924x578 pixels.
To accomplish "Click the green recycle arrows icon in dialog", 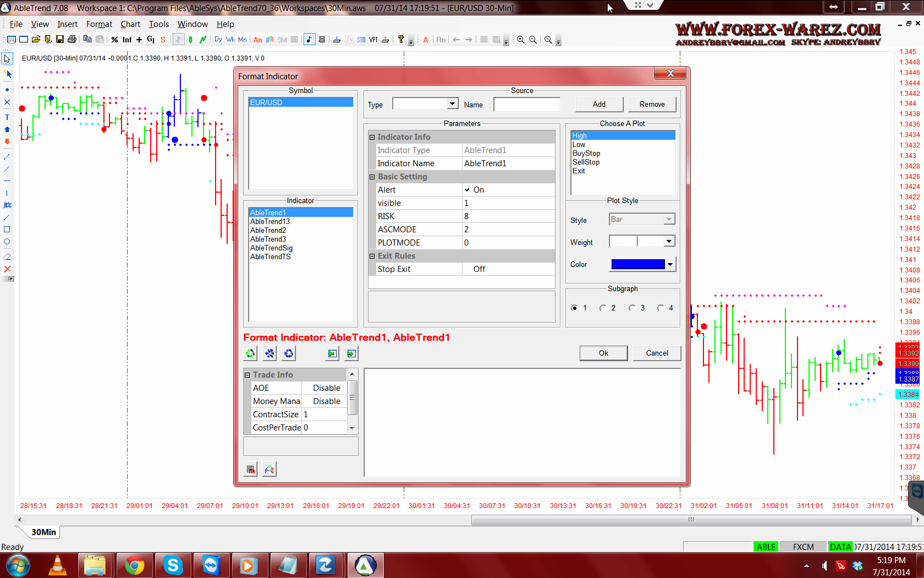I will 250,353.
